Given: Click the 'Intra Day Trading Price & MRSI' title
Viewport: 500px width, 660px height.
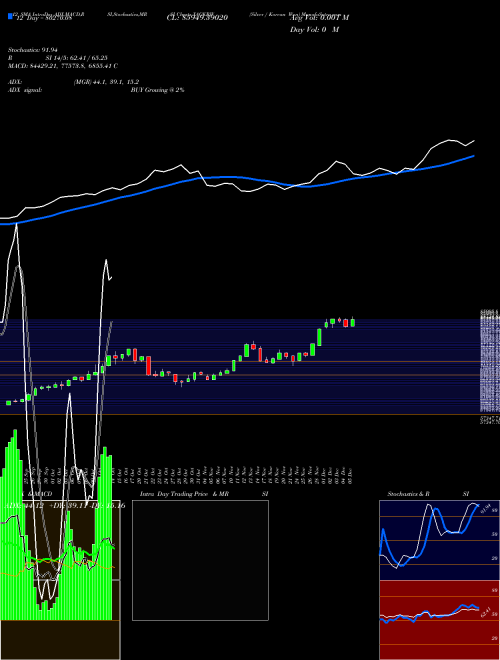Looking at the screenshot, I should 204,494.
